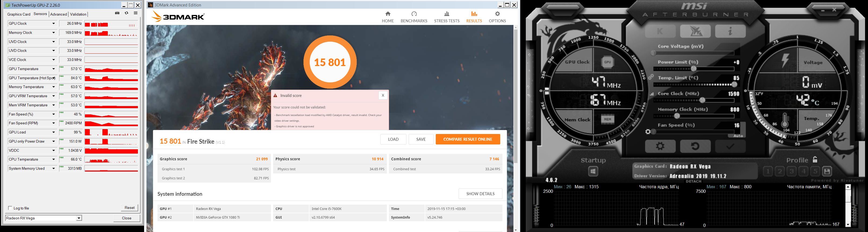Open the STRESS TESTS section in 3DMark
This screenshot has width=868, height=232.
click(447, 17)
